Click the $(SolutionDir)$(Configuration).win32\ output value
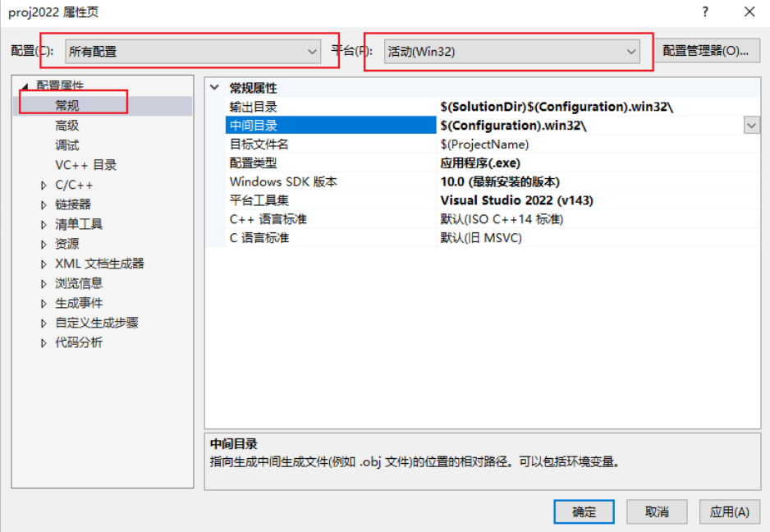The height and width of the screenshot is (532, 770). pos(557,107)
